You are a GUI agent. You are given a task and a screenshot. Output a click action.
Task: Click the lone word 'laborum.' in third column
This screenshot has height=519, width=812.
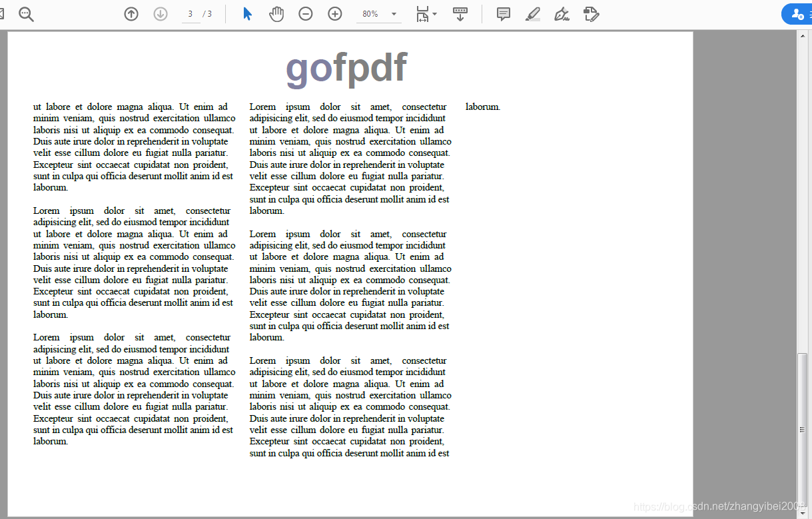[483, 107]
